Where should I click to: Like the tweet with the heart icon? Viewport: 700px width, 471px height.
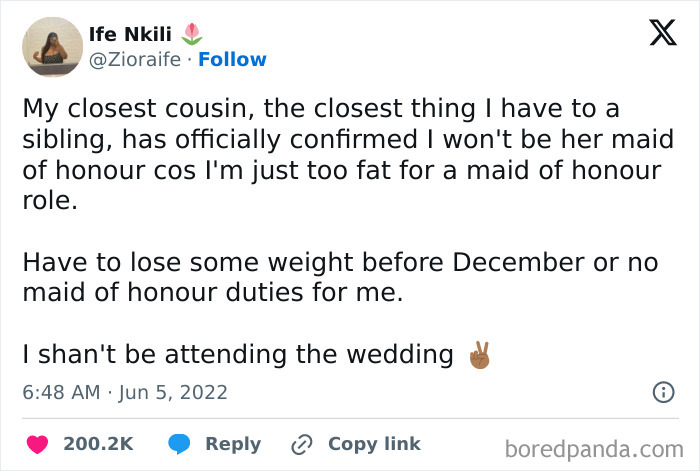point(37,444)
